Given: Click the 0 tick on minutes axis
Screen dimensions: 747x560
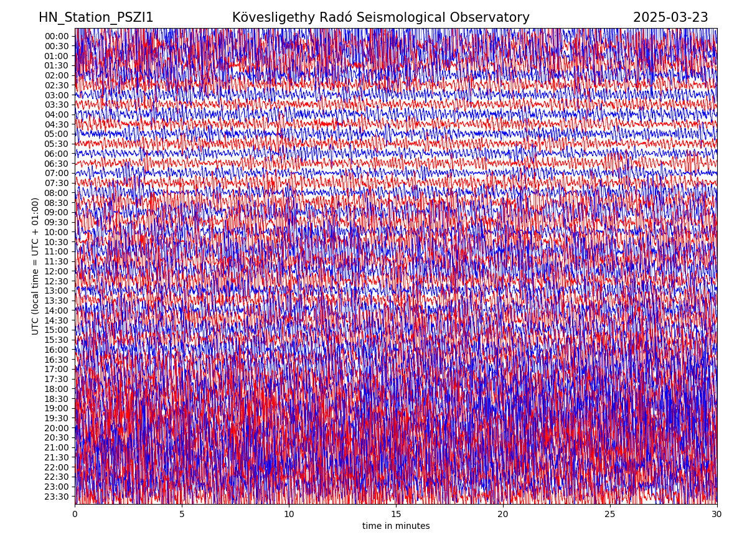Looking at the screenshot, I should 75,515.
